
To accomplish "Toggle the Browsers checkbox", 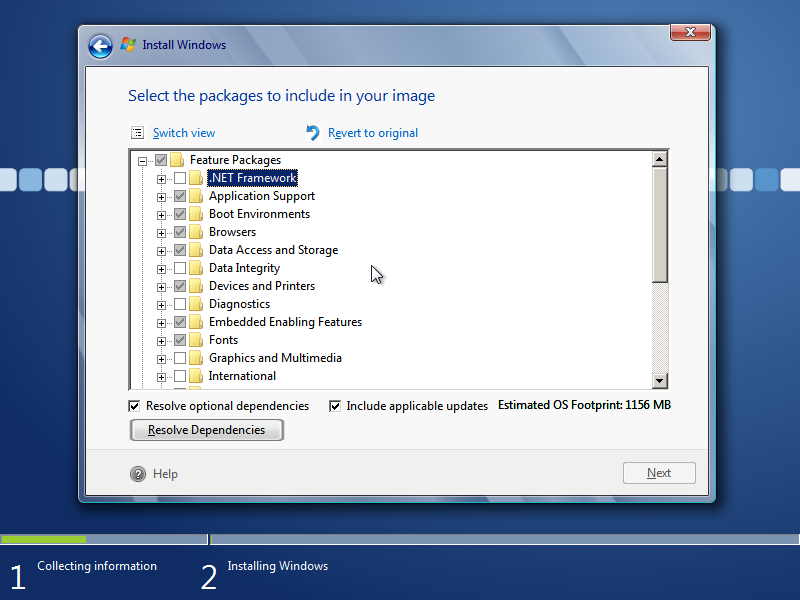I will pyautogui.click(x=180, y=232).
